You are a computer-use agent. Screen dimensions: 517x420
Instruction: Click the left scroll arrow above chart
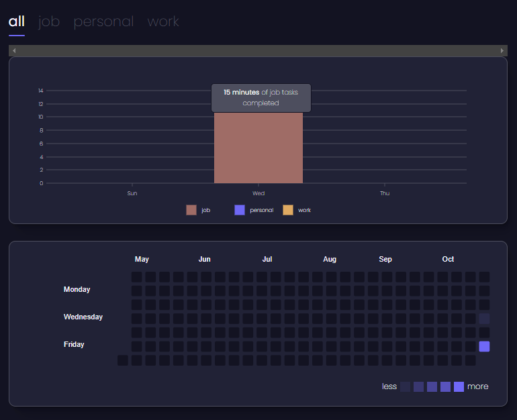click(x=14, y=50)
